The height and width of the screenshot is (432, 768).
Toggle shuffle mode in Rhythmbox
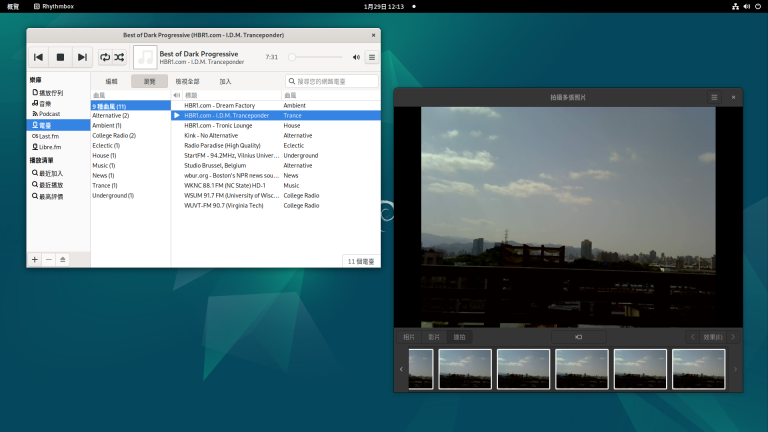119,57
